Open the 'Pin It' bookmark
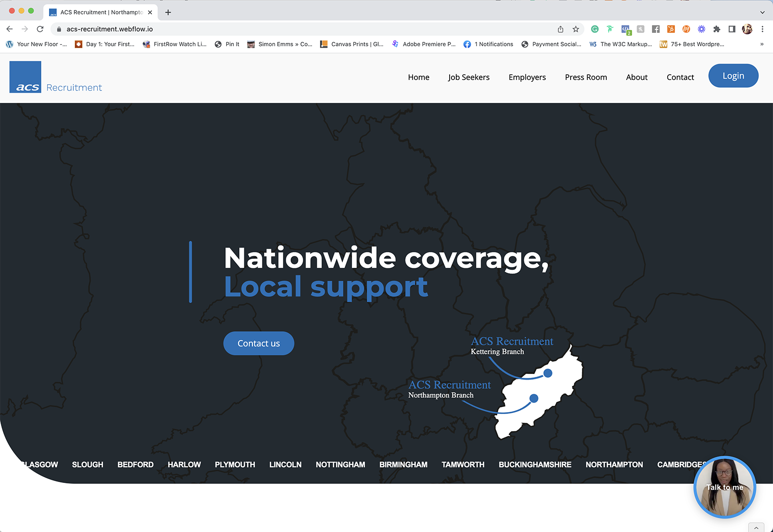This screenshot has width=773, height=532. (x=227, y=44)
